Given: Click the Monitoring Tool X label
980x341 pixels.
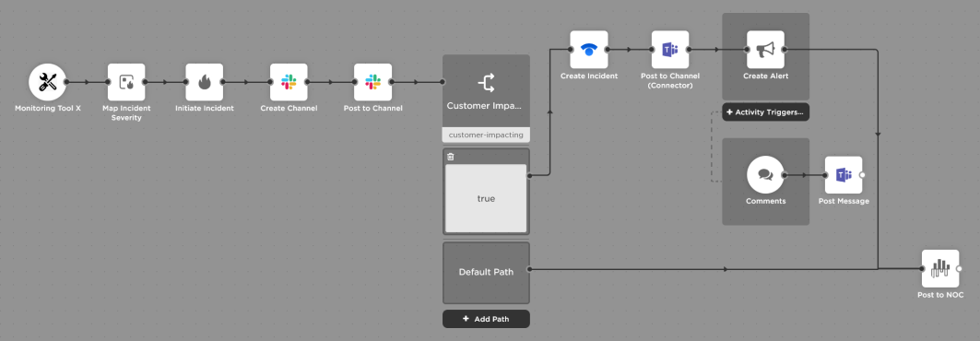Looking at the screenshot, I should [48, 108].
